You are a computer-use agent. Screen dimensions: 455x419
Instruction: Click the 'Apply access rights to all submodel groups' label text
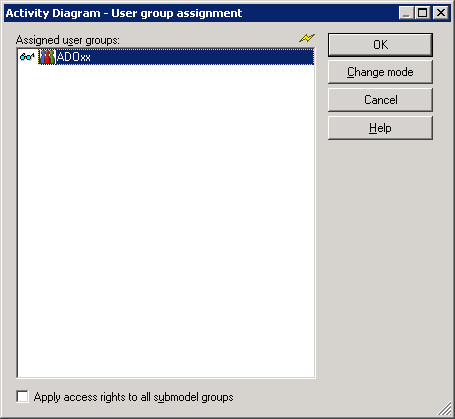click(x=134, y=397)
